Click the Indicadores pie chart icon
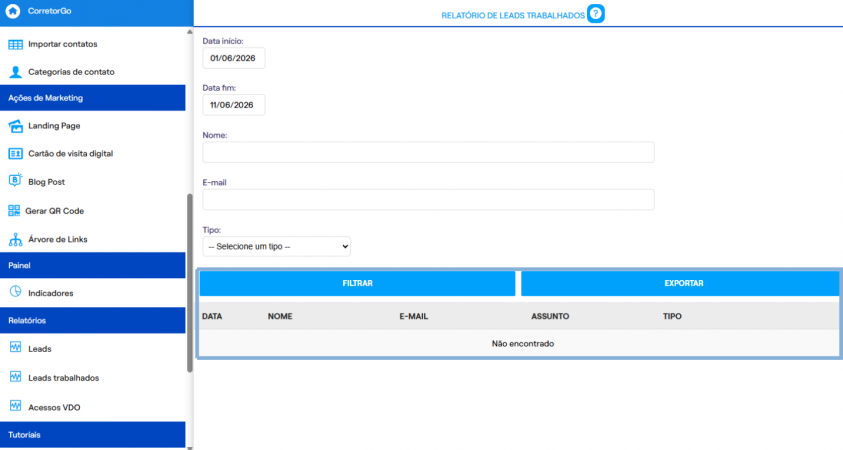Screen dimensions: 843x450 point(16,291)
